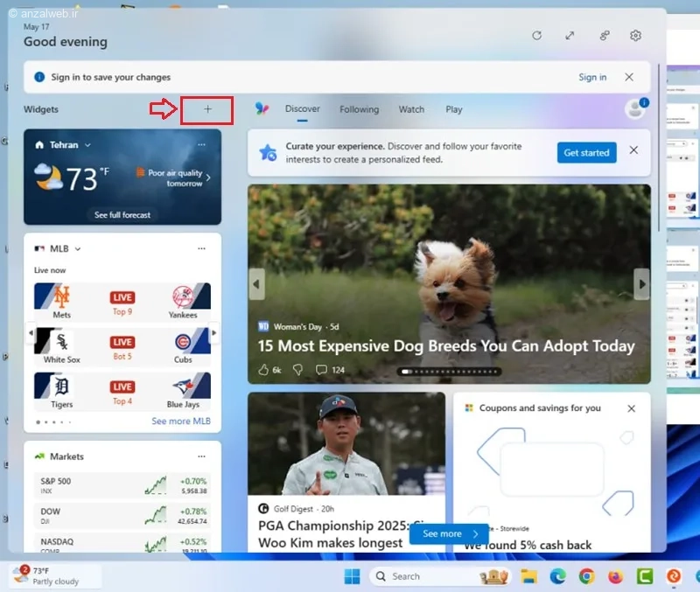Click the Get started button
Viewport: 700px width, 592px height.
coord(586,152)
